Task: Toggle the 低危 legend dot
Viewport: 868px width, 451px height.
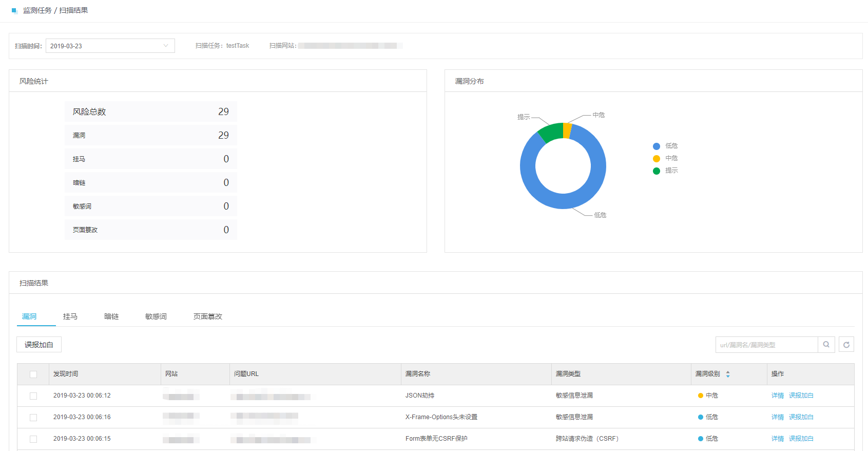Action: click(x=656, y=146)
